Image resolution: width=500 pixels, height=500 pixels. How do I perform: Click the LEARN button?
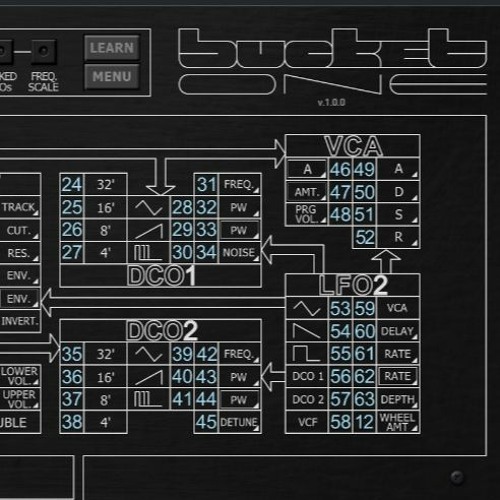112,48
